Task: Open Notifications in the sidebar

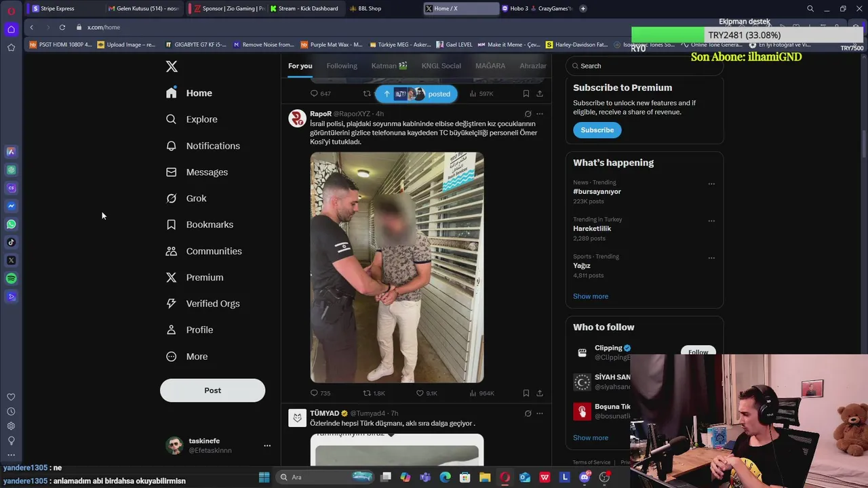Action: [x=203, y=146]
